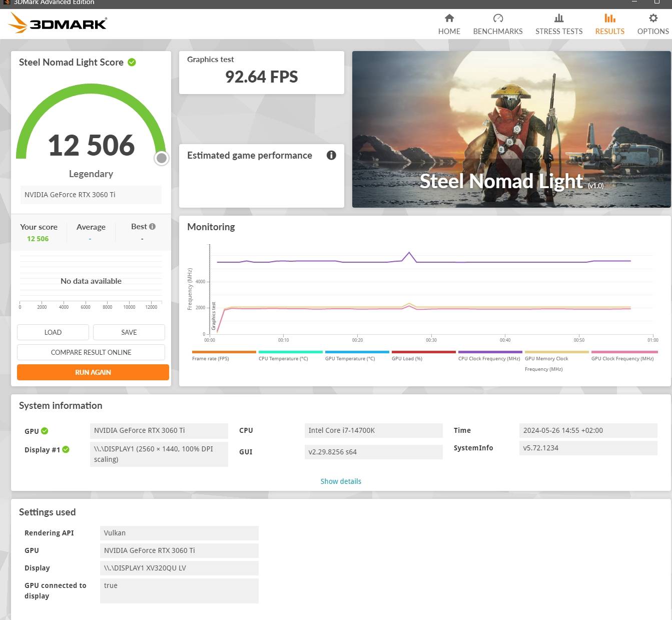
Task: Click the Vulkan Rendering API field
Action: coord(179,533)
